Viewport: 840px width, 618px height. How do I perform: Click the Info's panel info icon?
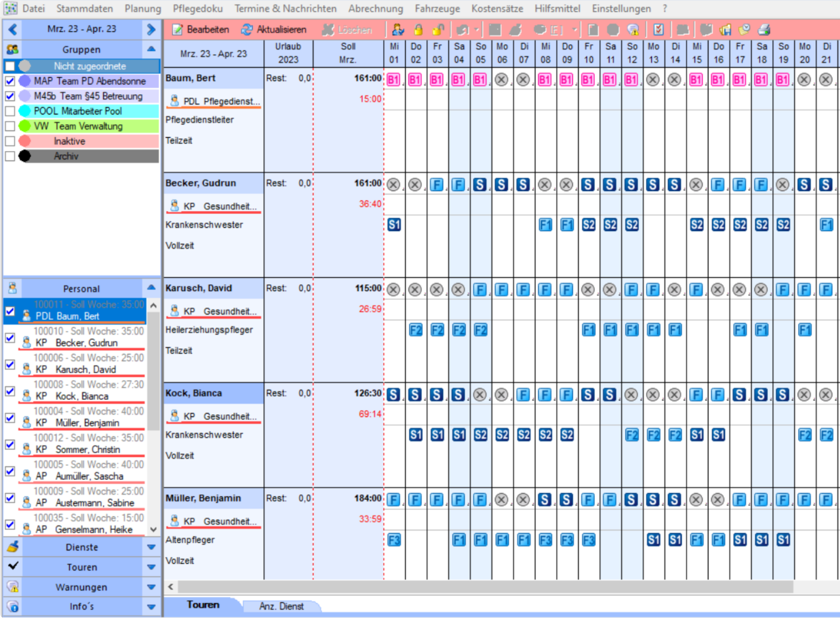click(13, 606)
